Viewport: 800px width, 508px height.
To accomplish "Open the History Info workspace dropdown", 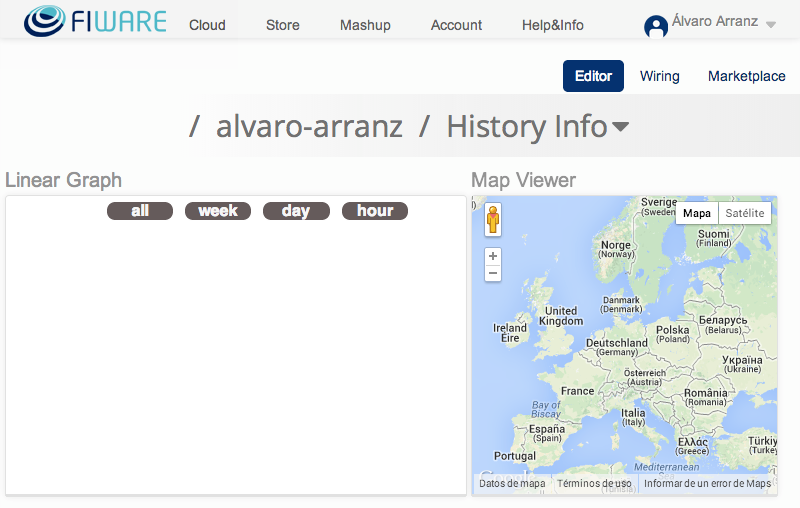I will [x=620, y=126].
